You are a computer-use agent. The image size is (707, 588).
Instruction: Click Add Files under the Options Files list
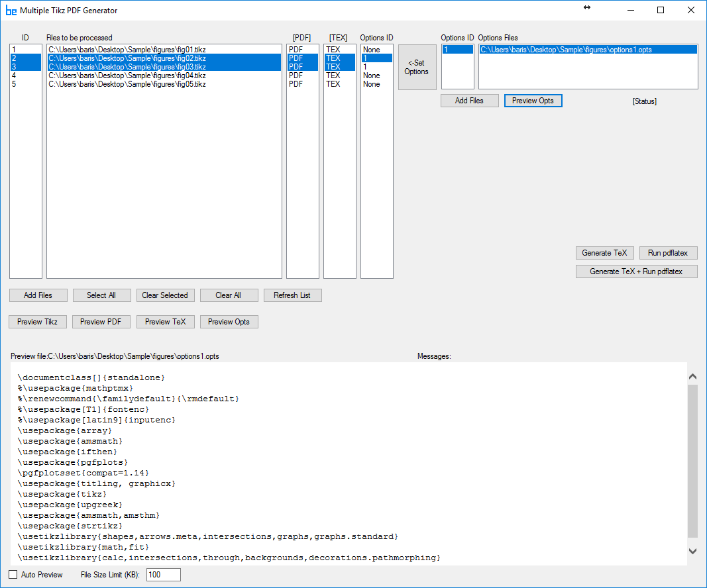coord(469,101)
